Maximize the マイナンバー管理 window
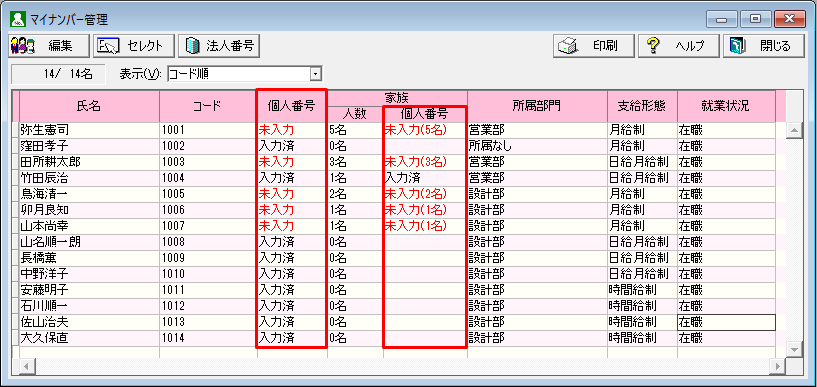Screen dimensions: 817x387 pyautogui.click(x=755, y=20)
